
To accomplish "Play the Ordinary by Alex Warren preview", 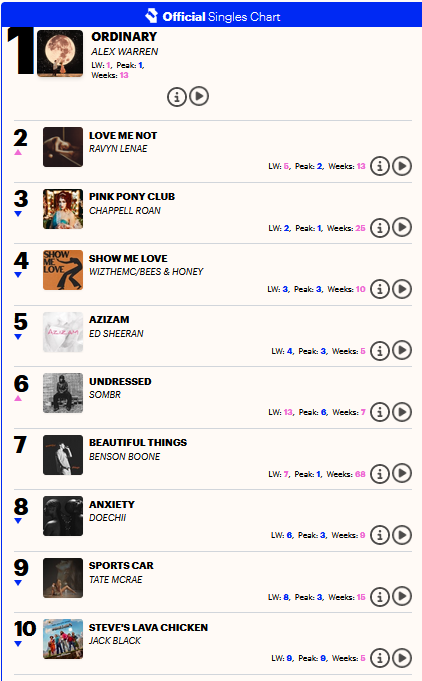I will [x=199, y=96].
